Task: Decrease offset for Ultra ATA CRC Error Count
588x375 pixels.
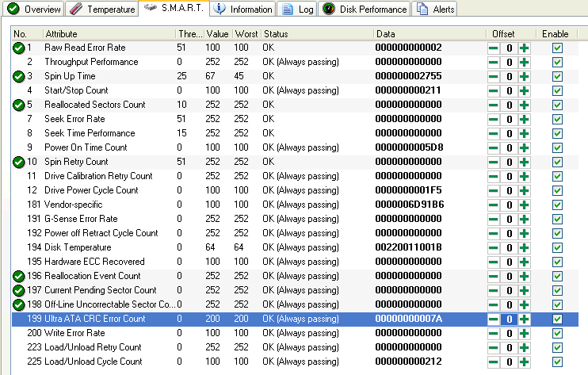Action: pyautogui.click(x=494, y=320)
